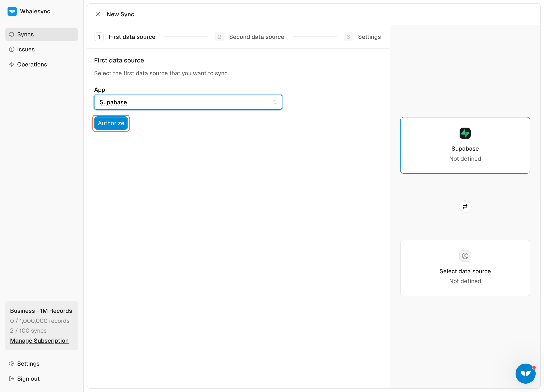The image size is (544, 392).
Task: Open the Manage Subscription link
Action: point(39,341)
